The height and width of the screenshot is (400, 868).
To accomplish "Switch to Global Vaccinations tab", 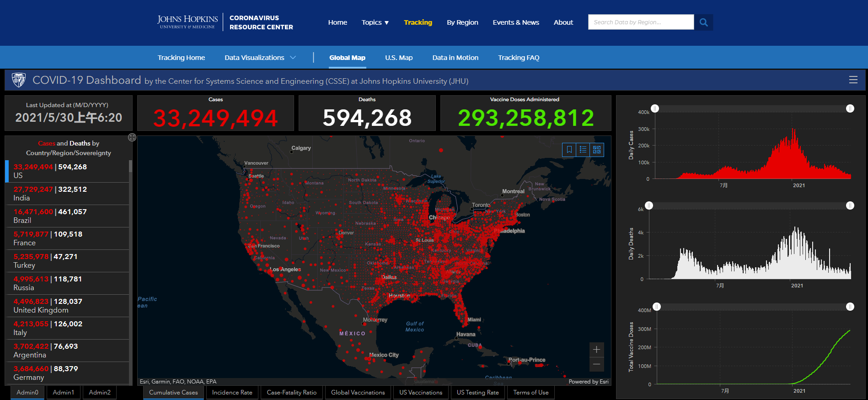I will click(358, 393).
